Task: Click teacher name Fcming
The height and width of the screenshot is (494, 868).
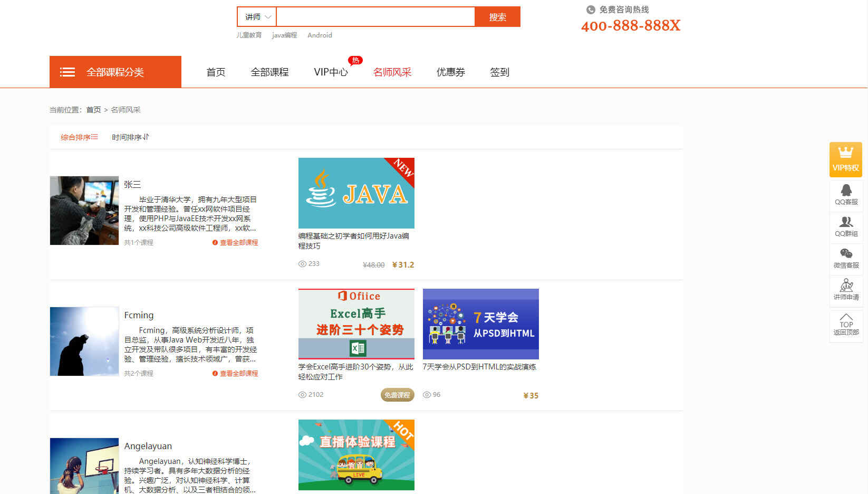Action: [x=139, y=315]
